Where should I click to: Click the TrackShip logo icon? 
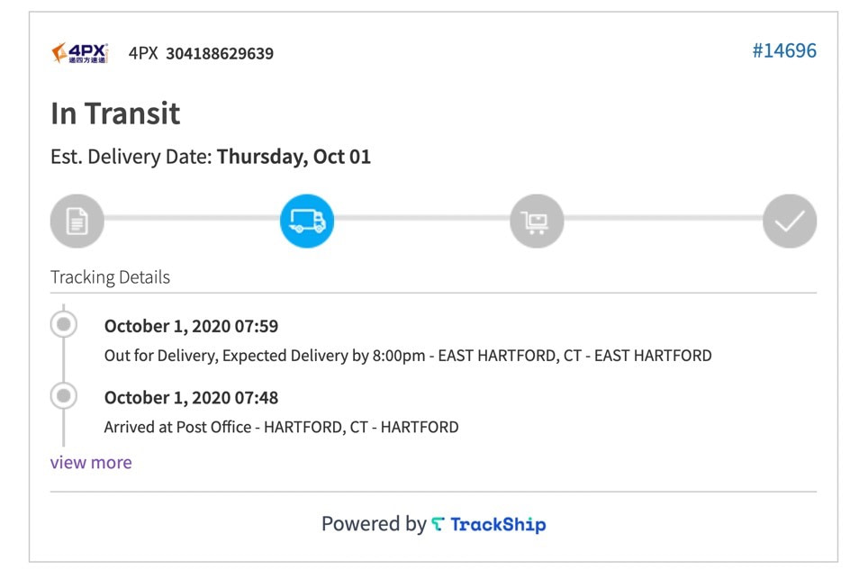(x=439, y=524)
